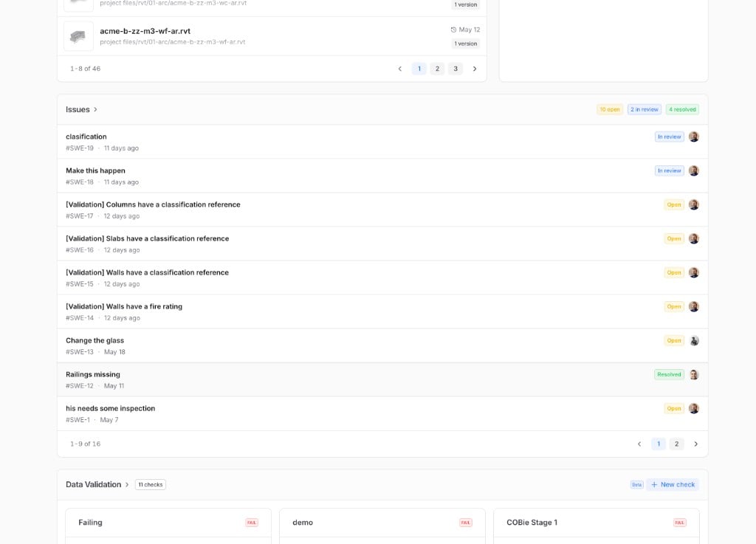
Task: Click assignee avatar on Make this happen issue
Action: 694,171
